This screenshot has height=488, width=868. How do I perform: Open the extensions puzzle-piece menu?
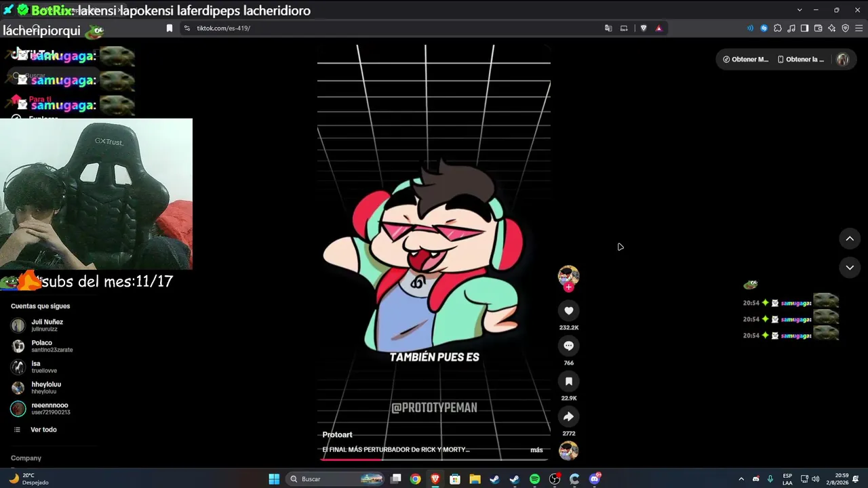(778, 28)
